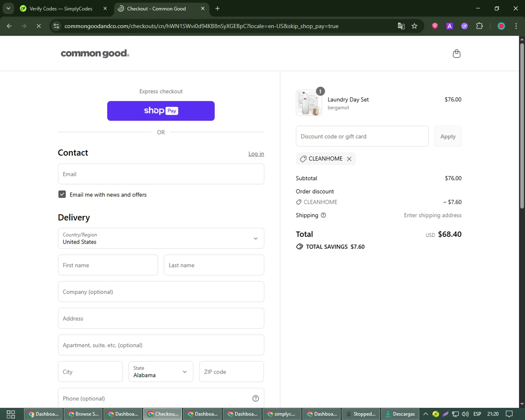The width and height of the screenshot is (525, 420).
Task: Open the notification center icon
Action: 509,414
